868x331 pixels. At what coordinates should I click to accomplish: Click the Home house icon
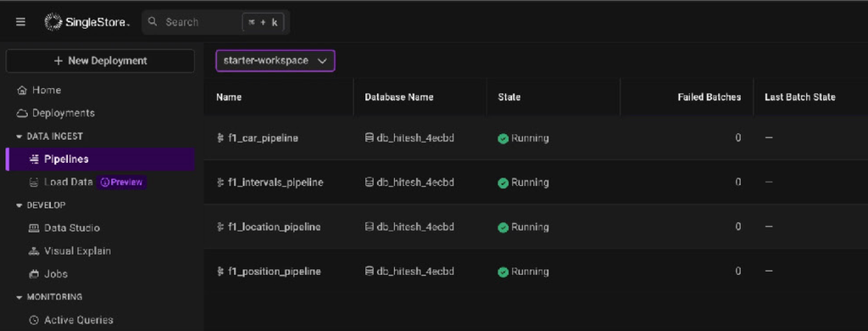[22, 90]
